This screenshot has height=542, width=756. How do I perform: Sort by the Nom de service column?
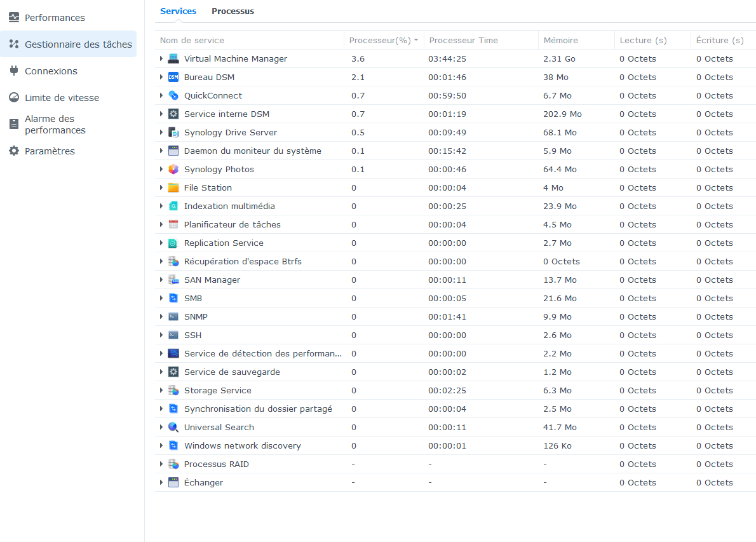[249, 41]
